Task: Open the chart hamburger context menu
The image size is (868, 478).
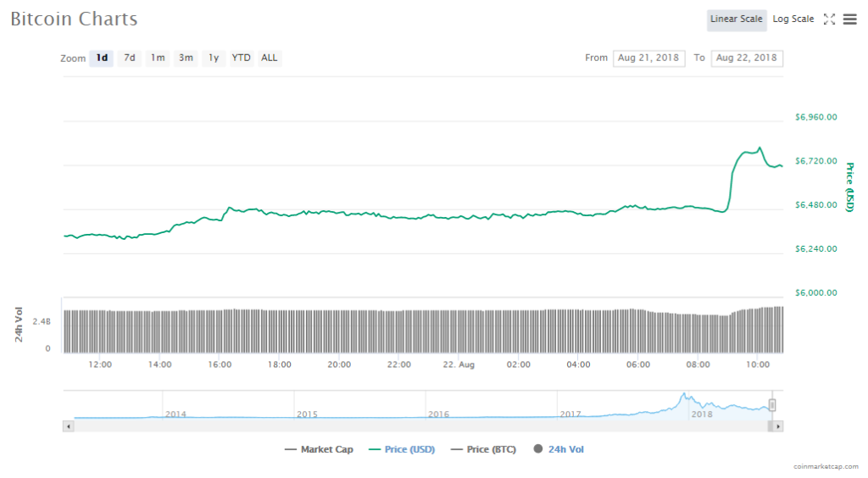Action: [849, 19]
